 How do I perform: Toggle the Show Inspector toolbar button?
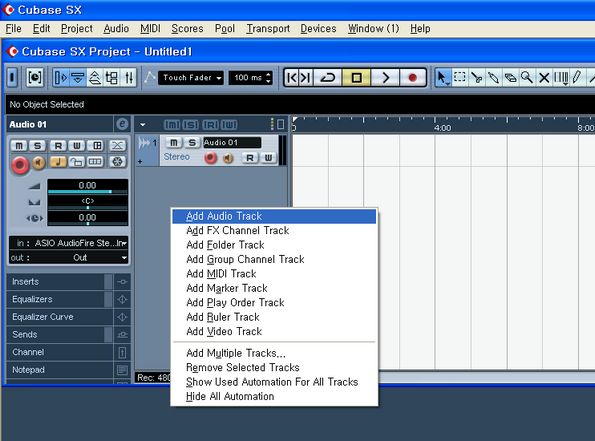(x=61, y=78)
